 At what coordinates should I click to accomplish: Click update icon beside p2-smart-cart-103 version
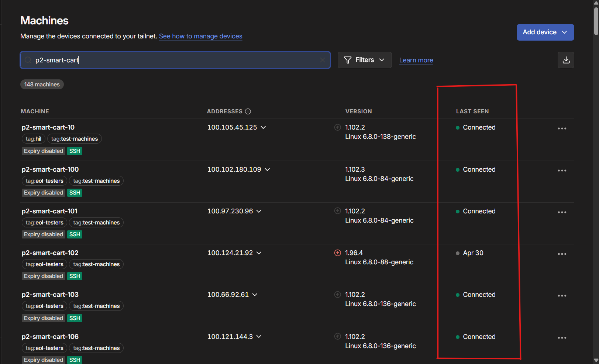(x=337, y=295)
